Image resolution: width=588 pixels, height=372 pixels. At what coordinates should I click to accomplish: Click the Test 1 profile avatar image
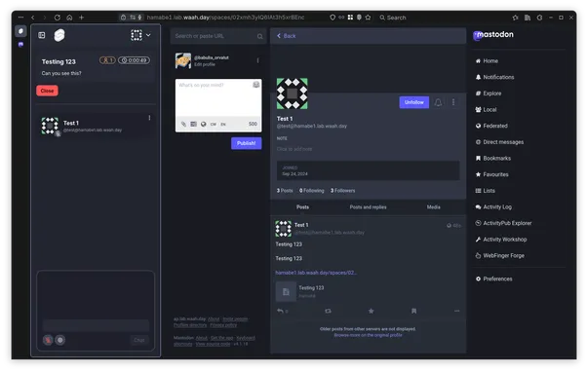point(293,93)
